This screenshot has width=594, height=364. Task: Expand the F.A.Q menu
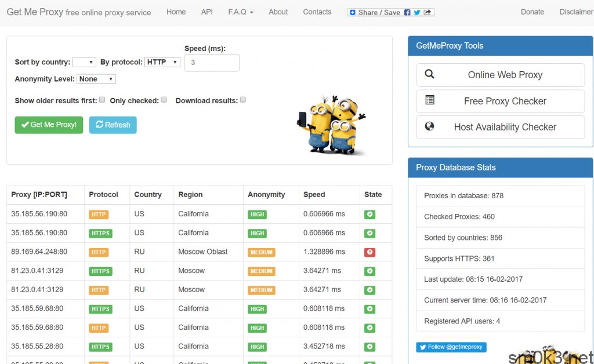tap(241, 12)
